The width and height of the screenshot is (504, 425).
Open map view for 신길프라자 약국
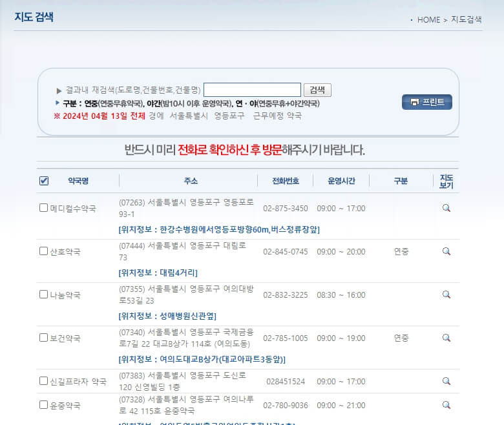click(446, 381)
